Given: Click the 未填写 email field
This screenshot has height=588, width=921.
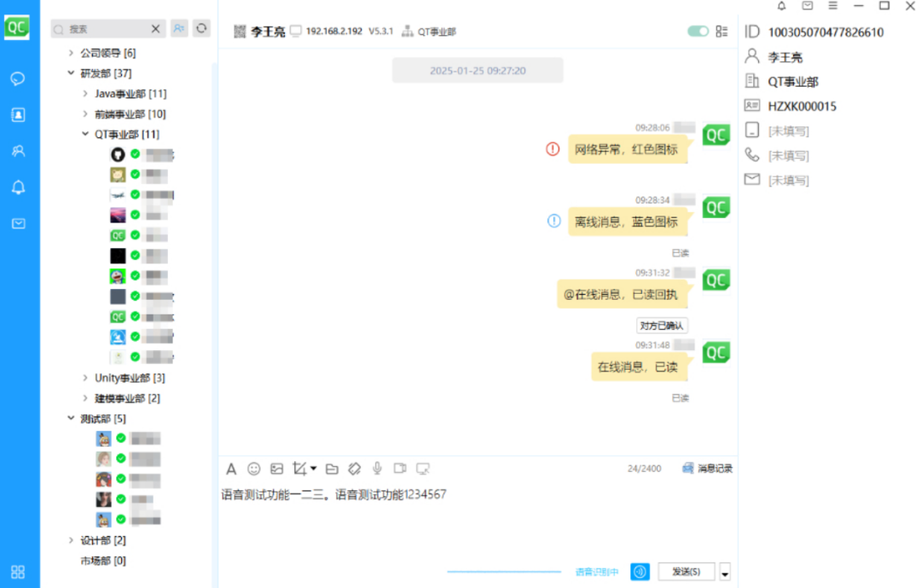Looking at the screenshot, I should [x=788, y=180].
